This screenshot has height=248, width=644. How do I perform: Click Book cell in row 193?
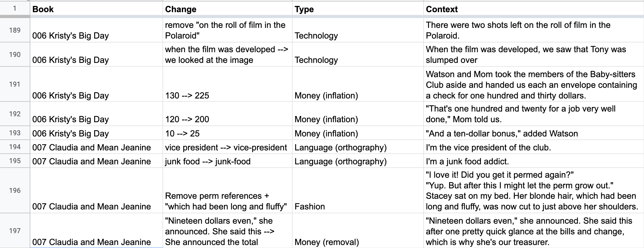point(96,133)
